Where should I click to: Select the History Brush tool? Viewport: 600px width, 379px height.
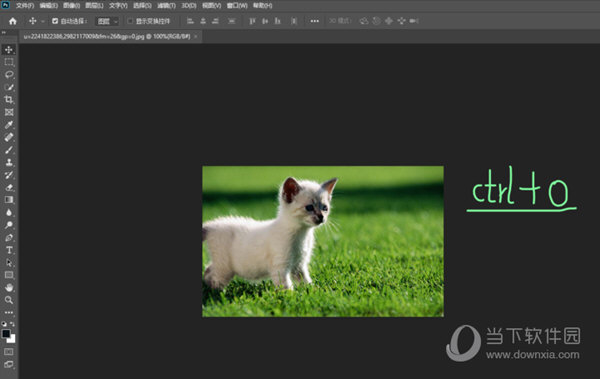[x=9, y=175]
